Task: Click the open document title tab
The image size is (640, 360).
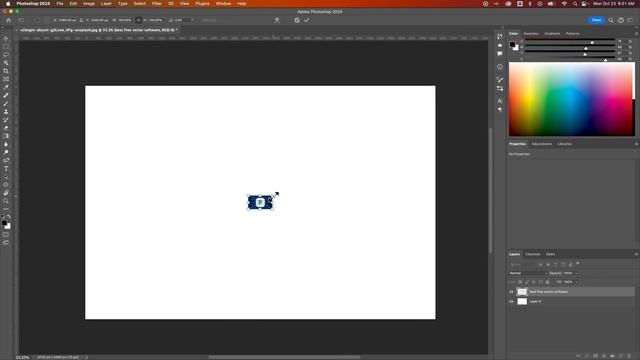Action: click(x=98, y=30)
